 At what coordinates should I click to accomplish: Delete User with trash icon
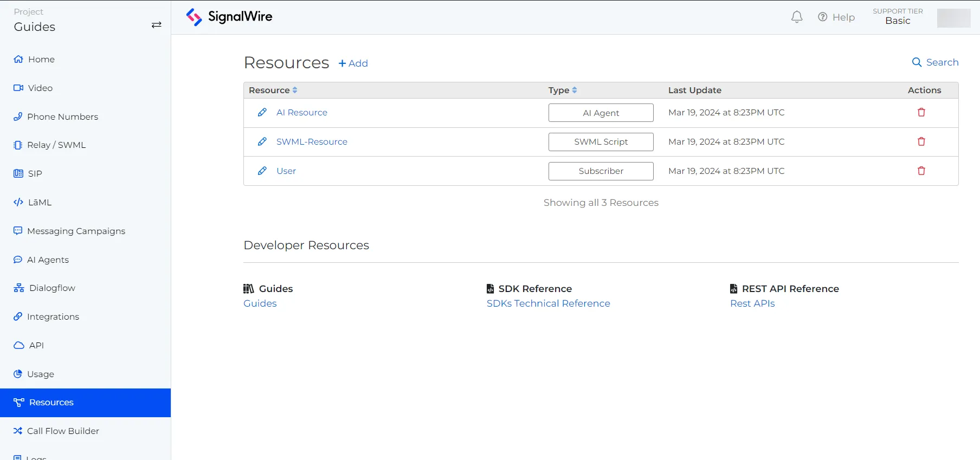921,171
